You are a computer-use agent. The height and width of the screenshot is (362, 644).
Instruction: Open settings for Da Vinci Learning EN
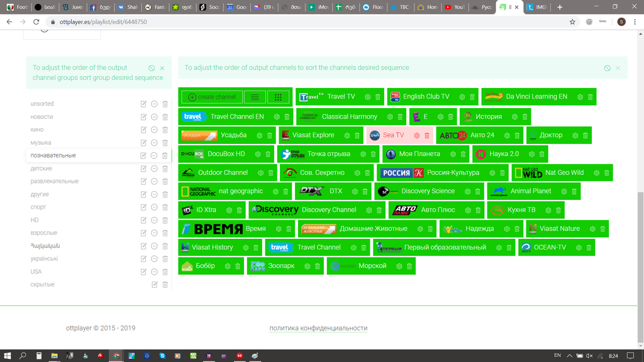(x=580, y=97)
